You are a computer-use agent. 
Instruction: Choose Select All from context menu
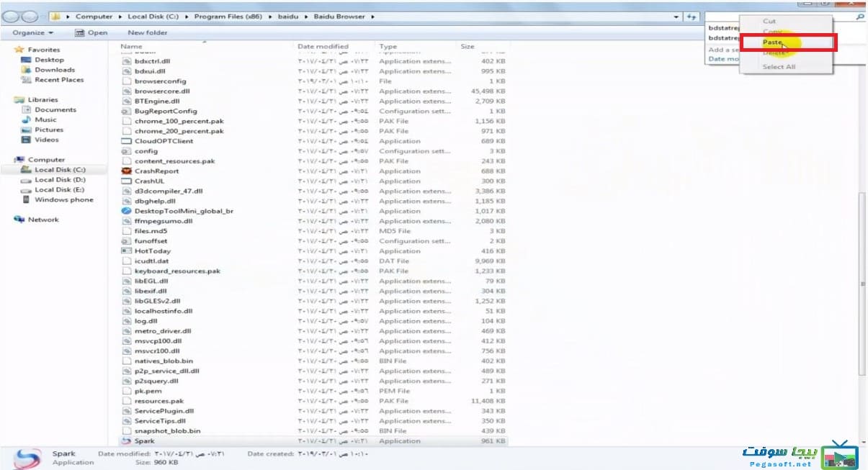779,67
